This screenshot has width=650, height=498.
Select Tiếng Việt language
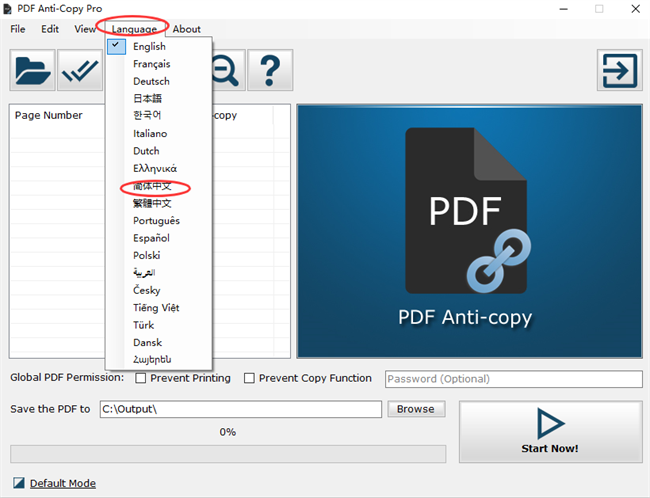(159, 308)
